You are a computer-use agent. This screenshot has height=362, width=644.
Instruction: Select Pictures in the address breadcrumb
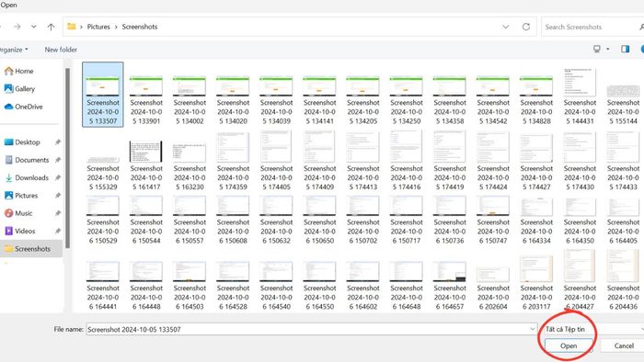[98, 27]
